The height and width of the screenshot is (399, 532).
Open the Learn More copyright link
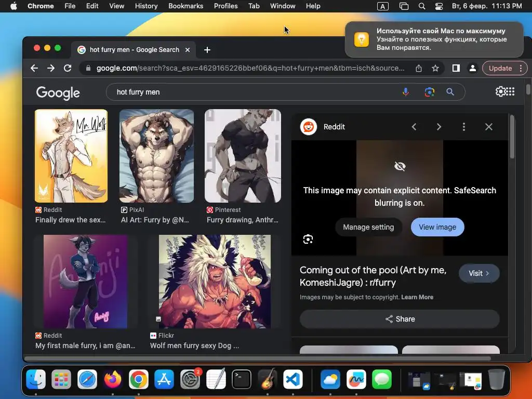pyautogui.click(x=417, y=297)
